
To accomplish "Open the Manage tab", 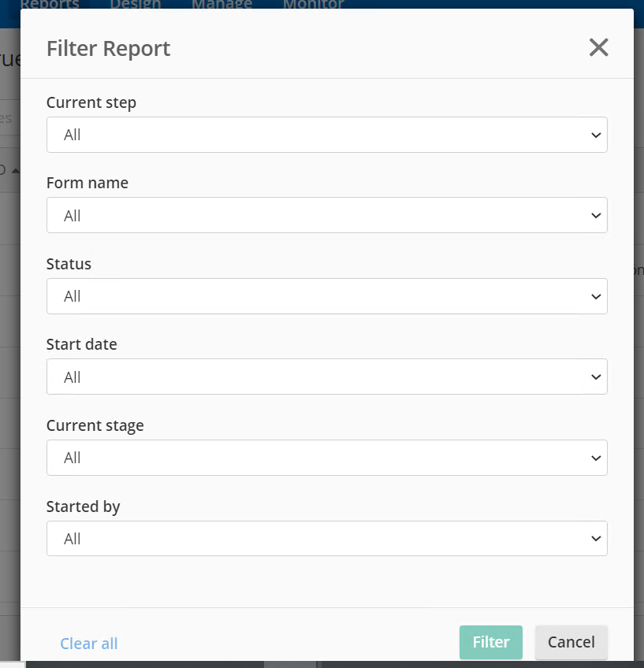I will pyautogui.click(x=221, y=4).
